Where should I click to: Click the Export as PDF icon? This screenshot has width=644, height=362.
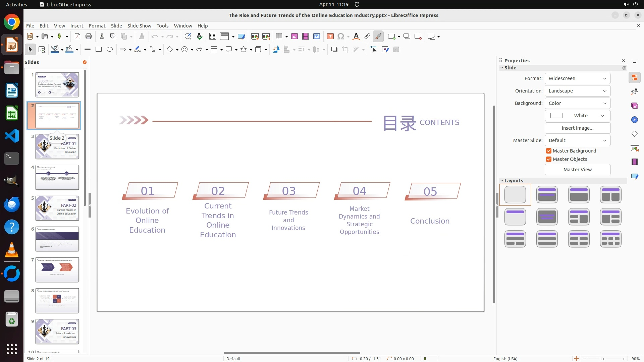(x=77, y=37)
